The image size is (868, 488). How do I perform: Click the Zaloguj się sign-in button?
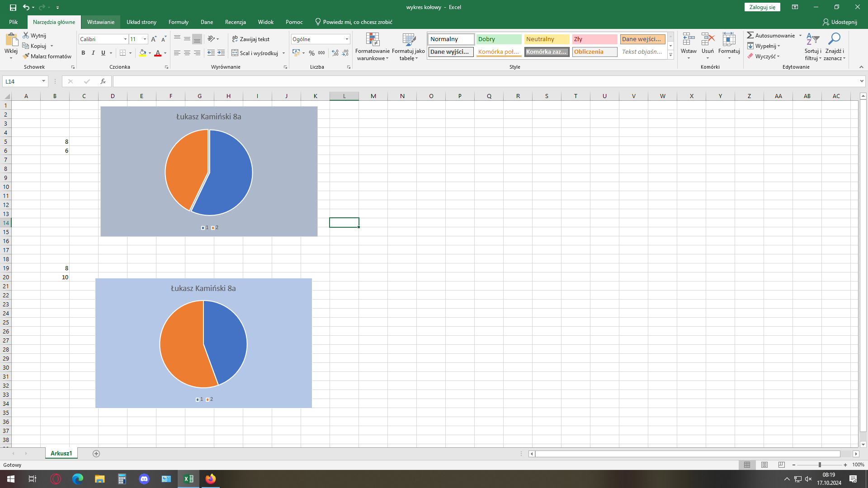coord(762,7)
